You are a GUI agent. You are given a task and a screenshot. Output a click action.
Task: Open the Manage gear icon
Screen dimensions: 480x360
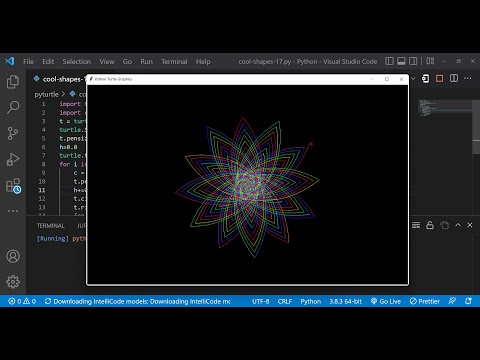[x=13, y=282]
